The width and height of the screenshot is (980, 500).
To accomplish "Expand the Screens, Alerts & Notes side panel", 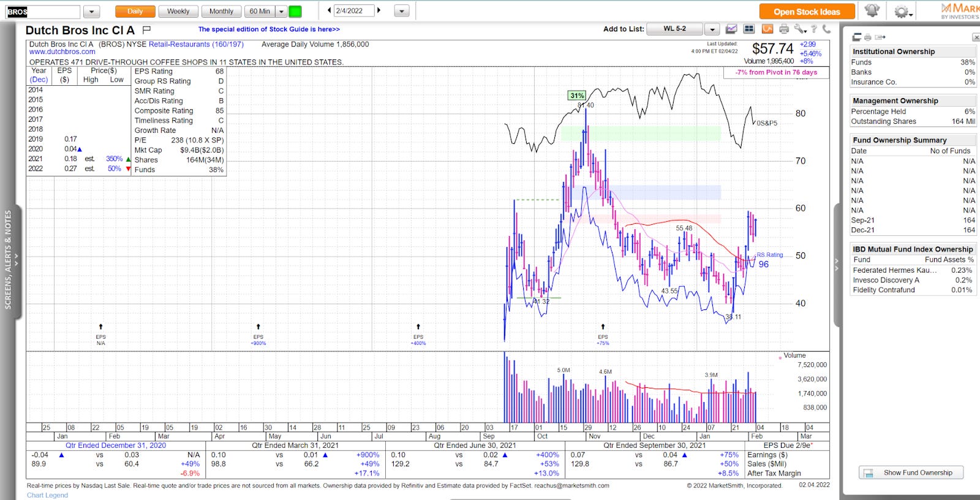I will click(11, 260).
